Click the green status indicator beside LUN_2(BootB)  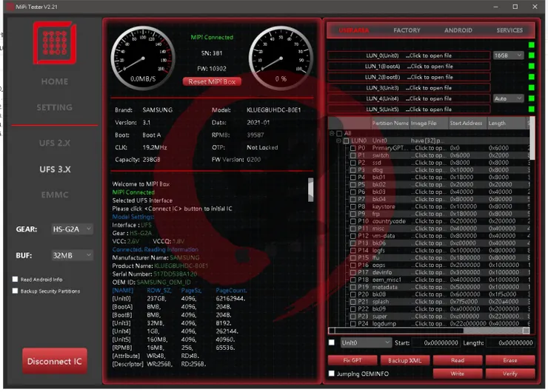click(x=532, y=77)
